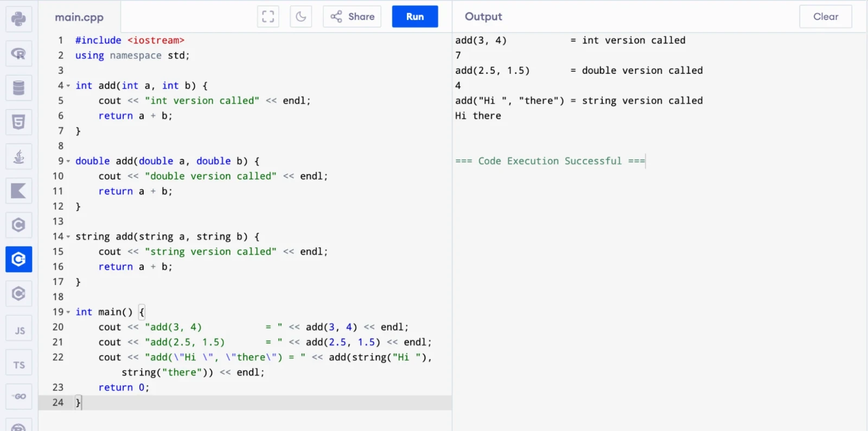Switch to the TS compiler

click(19, 363)
